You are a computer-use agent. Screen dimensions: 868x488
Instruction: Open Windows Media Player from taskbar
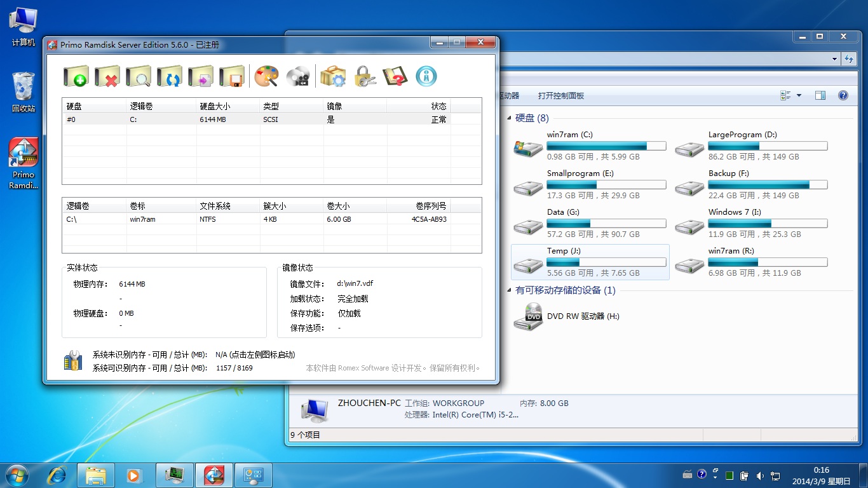click(133, 475)
